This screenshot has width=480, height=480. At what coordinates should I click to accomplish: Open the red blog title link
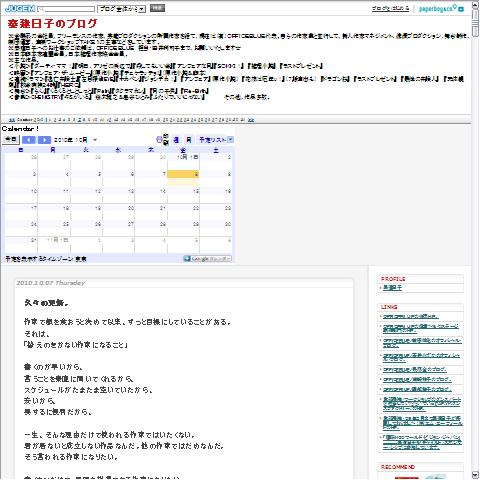(x=52, y=24)
